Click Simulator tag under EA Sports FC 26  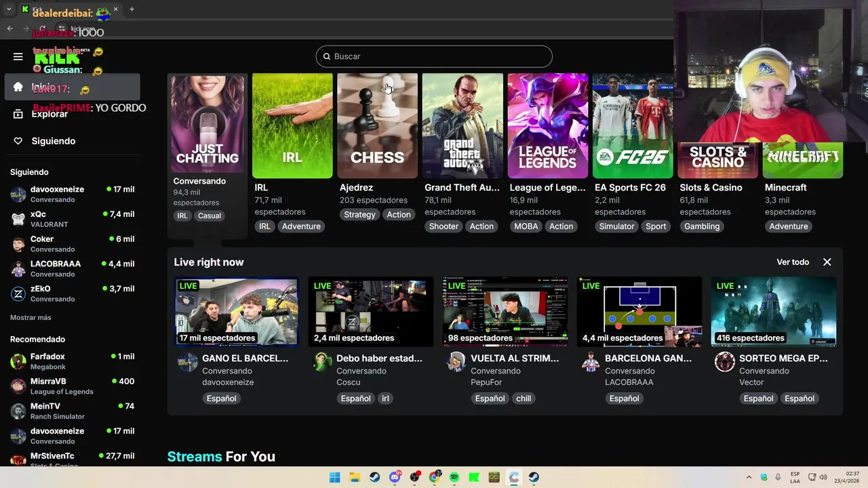[x=616, y=226]
